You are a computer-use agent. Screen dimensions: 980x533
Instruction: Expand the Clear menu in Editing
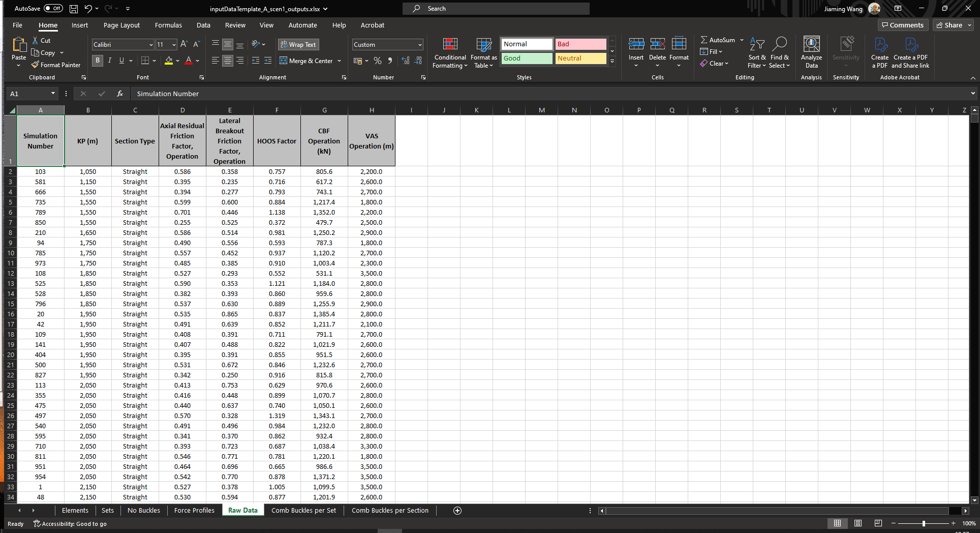(715, 63)
